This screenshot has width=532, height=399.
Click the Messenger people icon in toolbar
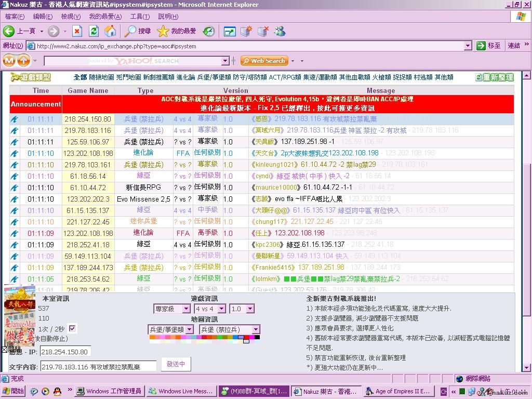(x=280, y=31)
